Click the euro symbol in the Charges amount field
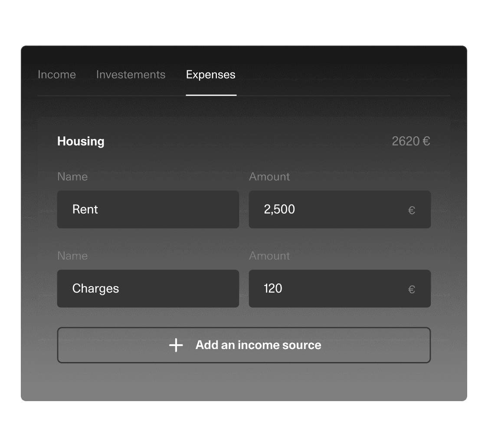 tap(412, 290)
